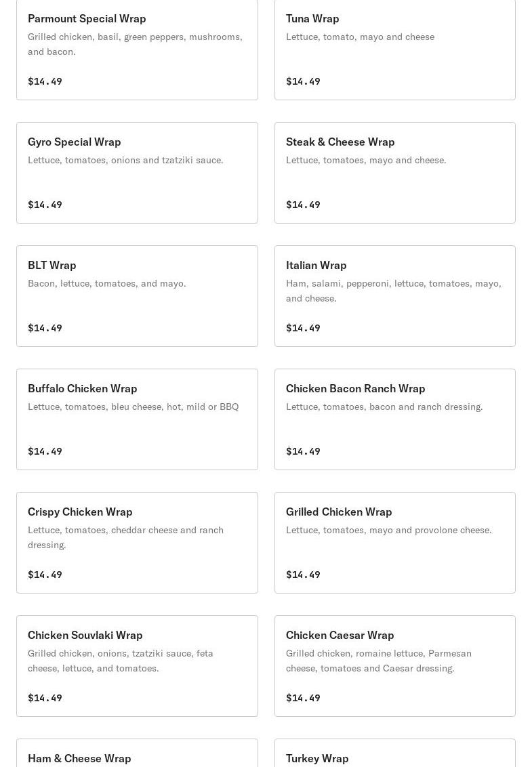Click the Chicken Souvlaki Wrap title

(x=85, y=635)
